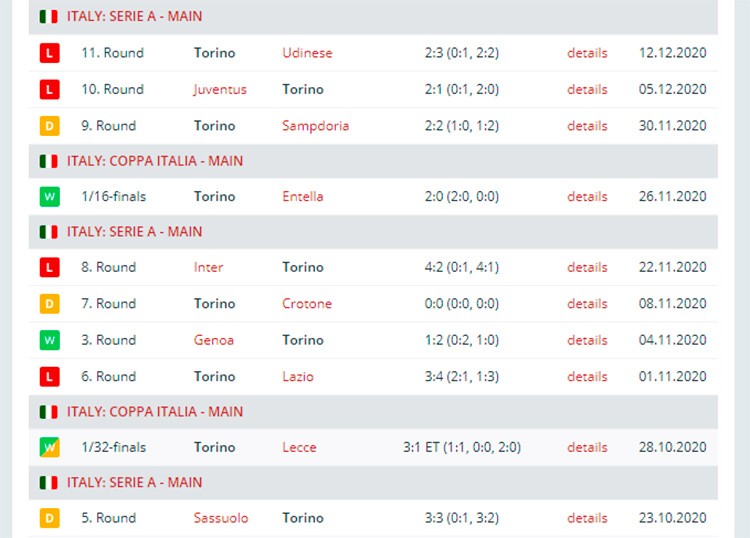Image resolution: width=750 pixels, height=538 pixels.
Task: Click the L result badge for Juventus match
Action: (x=49, y=89)
